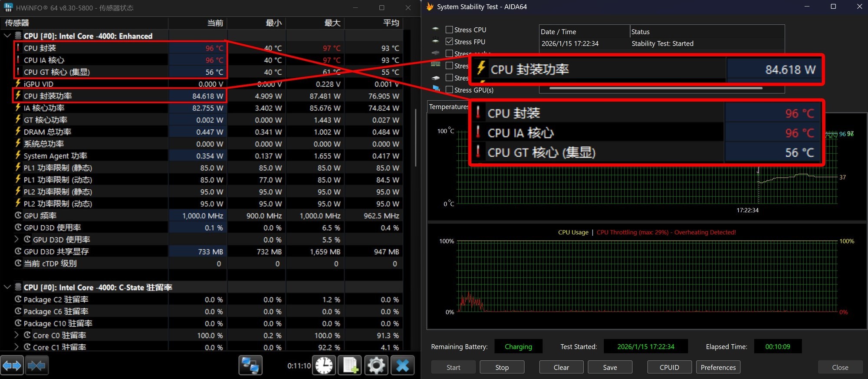Click the HWiNFO expand-columns arrows icon
Viewport: 868px width, 379px height.
12,366
